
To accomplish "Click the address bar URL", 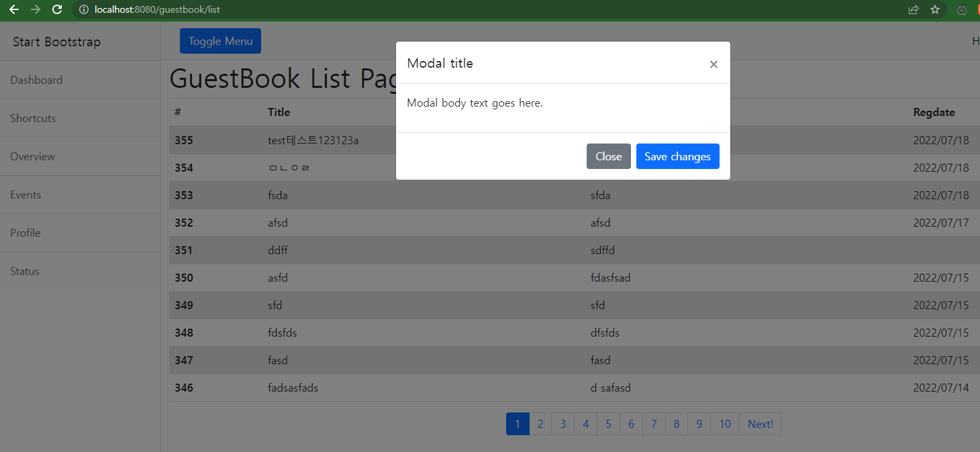I will coord(157,9).
